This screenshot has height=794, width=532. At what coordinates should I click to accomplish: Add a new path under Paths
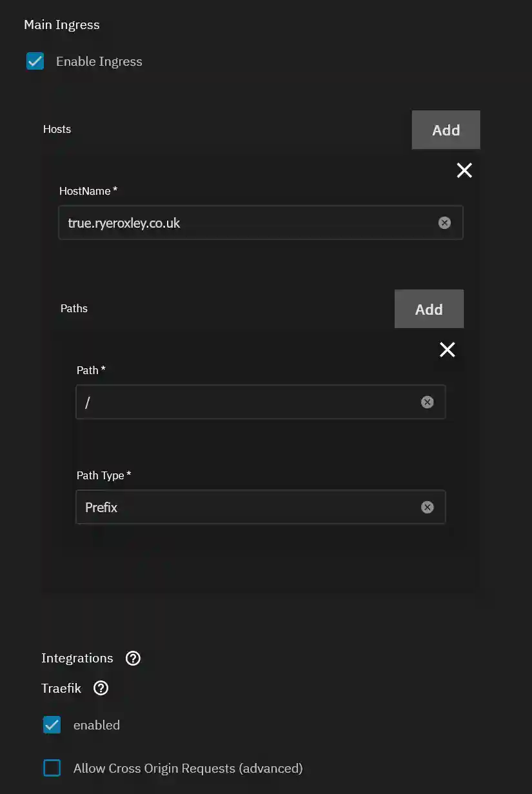[429, 308]
